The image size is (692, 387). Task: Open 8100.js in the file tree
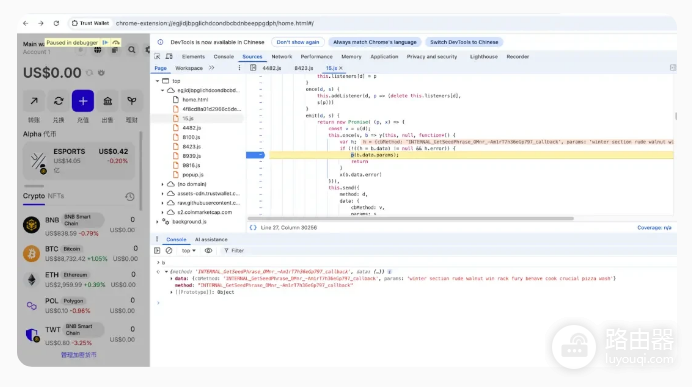[191, 137]
